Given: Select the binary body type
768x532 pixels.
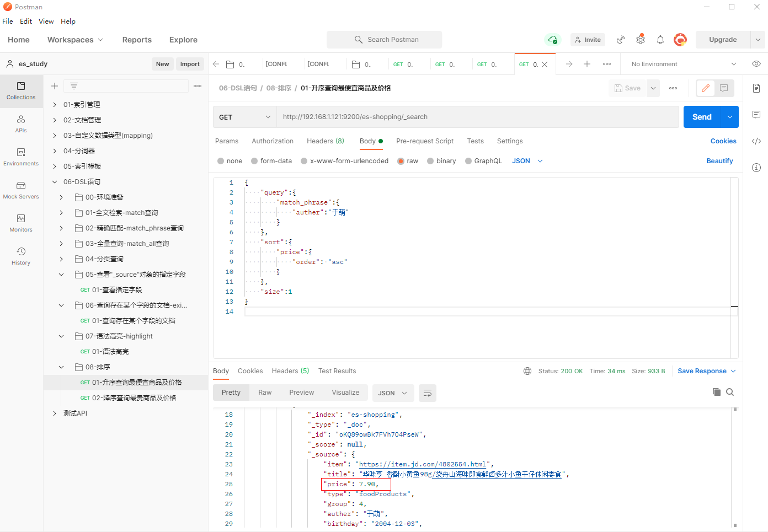Looking at the screenshot, I should 430,161.
